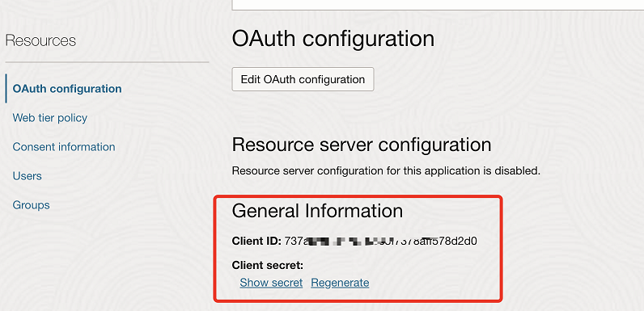This screenshot has height=311, width=644.
Task: Click the Resource server configuration heading
Action: (x=362, y=145)
